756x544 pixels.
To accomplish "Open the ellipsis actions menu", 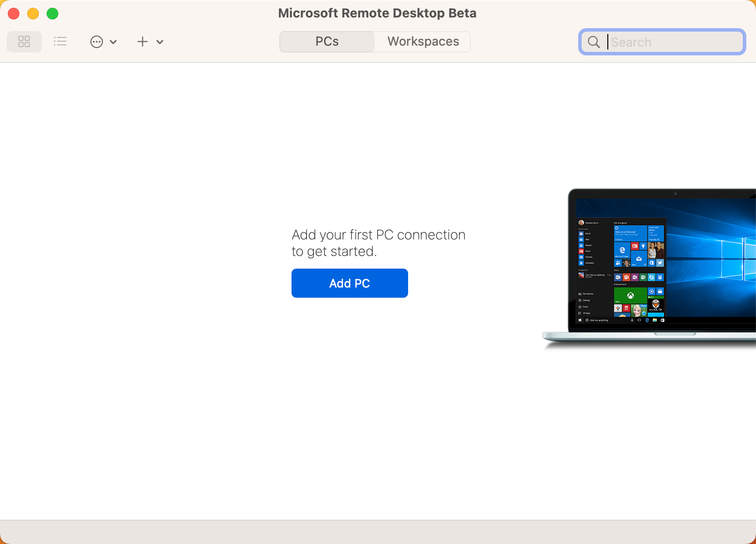I will [x=97, y=42].
